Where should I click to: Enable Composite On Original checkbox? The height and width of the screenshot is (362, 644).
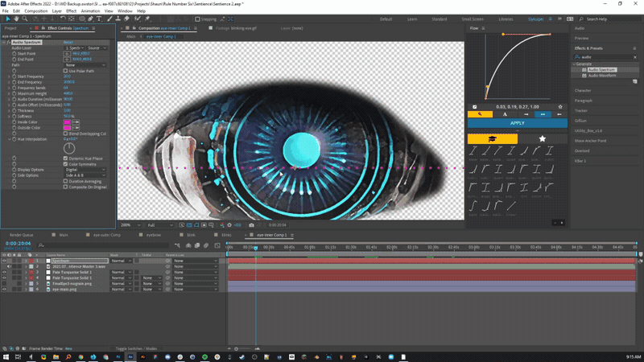(x=65, y=187)
